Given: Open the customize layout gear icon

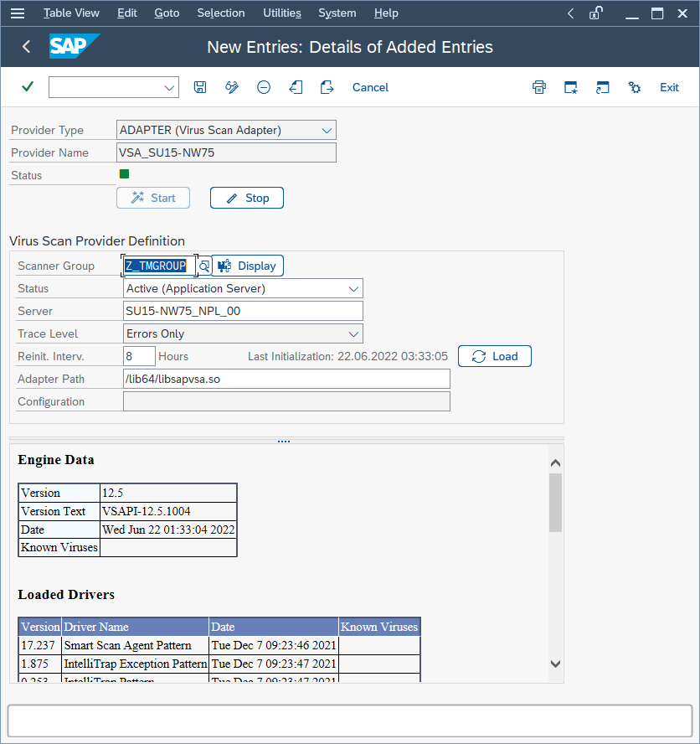Looking at the screenshot, I should pos(634,87).
